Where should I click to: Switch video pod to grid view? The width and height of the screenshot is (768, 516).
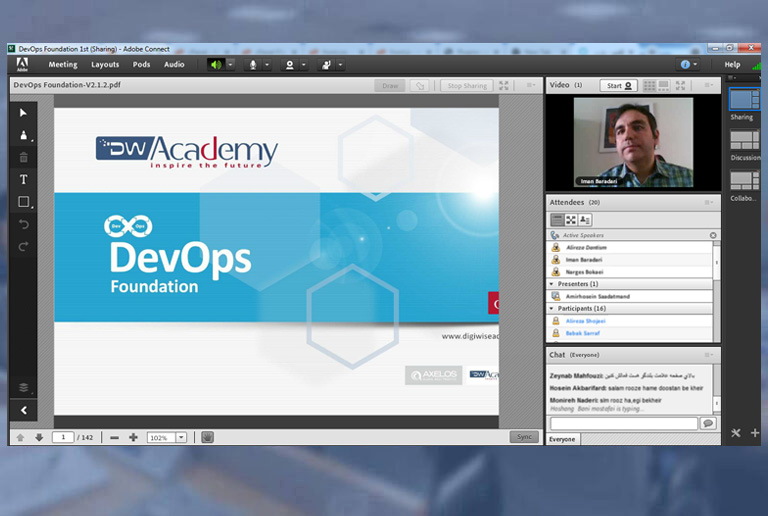pyautogui.click(x=649, y=86)
